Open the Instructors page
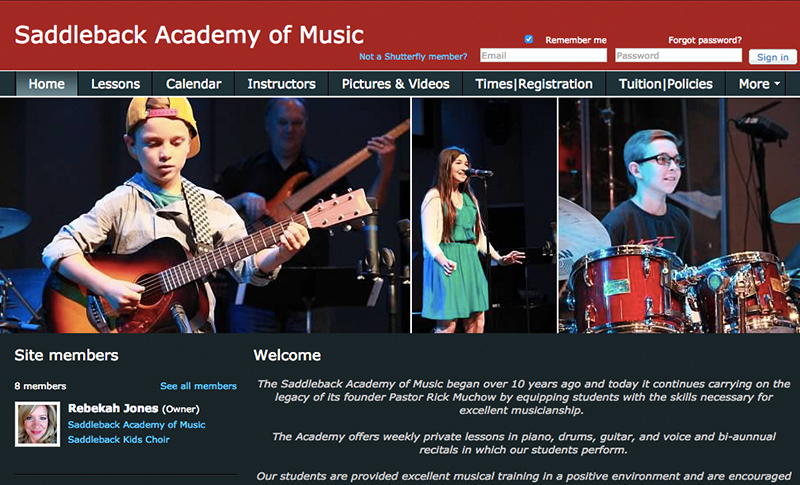 282,84
